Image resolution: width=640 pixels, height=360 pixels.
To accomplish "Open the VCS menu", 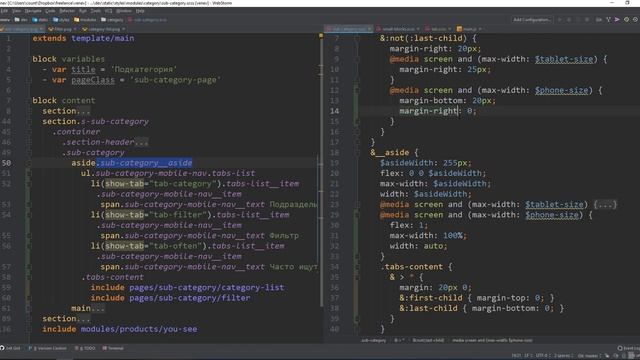I will tap(108, 11).
